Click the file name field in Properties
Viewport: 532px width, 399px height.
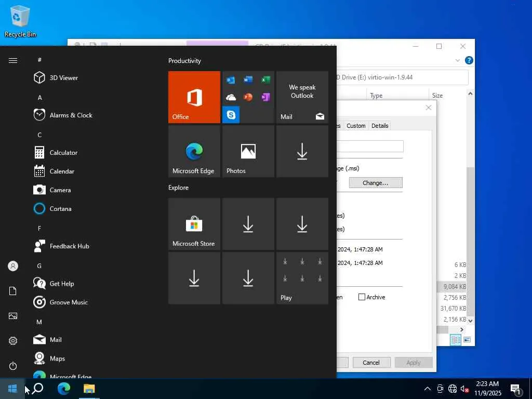[370, 146]
